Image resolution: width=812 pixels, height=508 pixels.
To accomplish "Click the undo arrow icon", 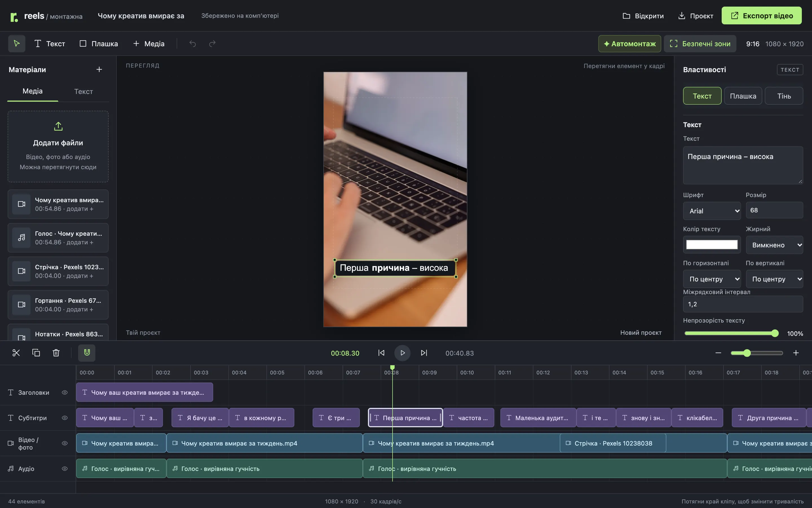I will 193,44.
